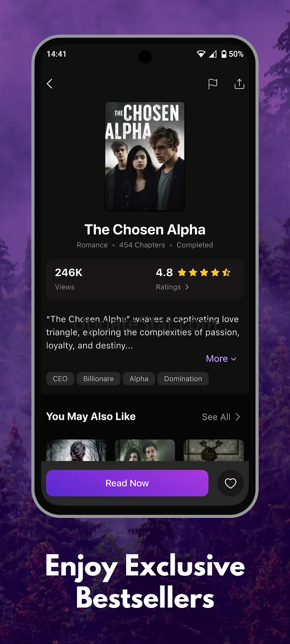Open first recommended book thumbnail
This screenshot has width=290, height=644.
[76, 450]
